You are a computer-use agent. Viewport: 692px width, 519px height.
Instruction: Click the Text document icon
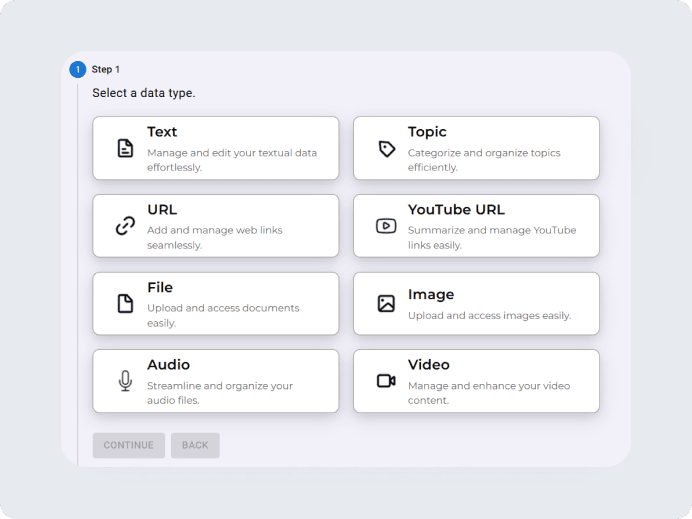[125, 148]
